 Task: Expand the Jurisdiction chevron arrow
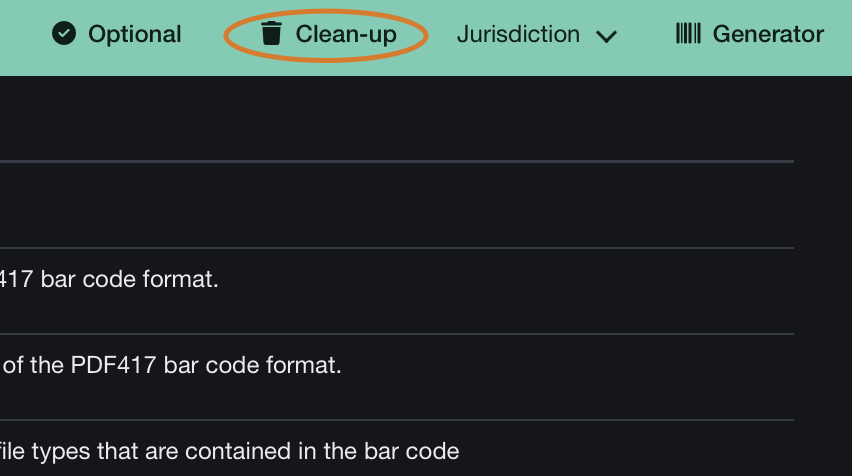(x=605, y=36)
